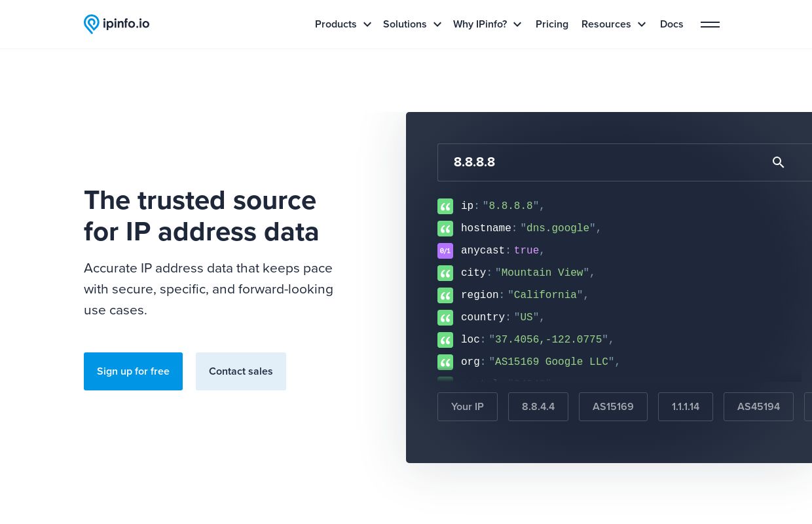
Task: Expand the Products dropdown
Action: [342, 24]
